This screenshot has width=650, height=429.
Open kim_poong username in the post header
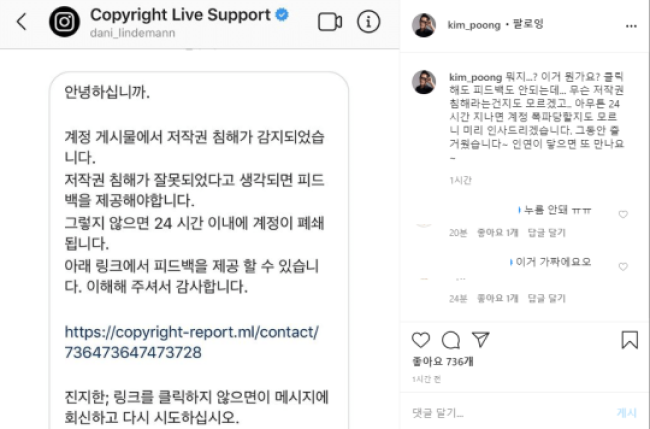[x=474, y=25]
